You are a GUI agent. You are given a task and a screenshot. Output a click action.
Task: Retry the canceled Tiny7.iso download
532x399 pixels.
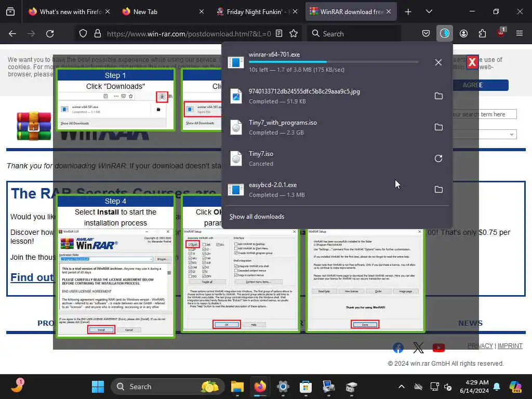[x=438, y=158]
